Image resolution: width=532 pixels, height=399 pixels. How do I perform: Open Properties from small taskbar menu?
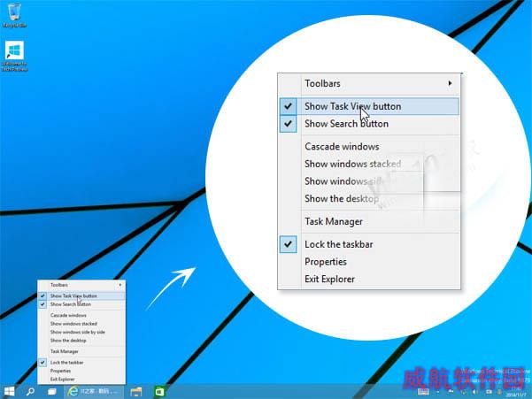tap(81, 371)
